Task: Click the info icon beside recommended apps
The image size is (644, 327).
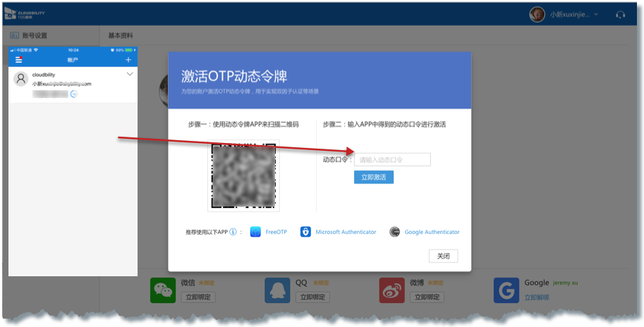Action: point(233,232)
